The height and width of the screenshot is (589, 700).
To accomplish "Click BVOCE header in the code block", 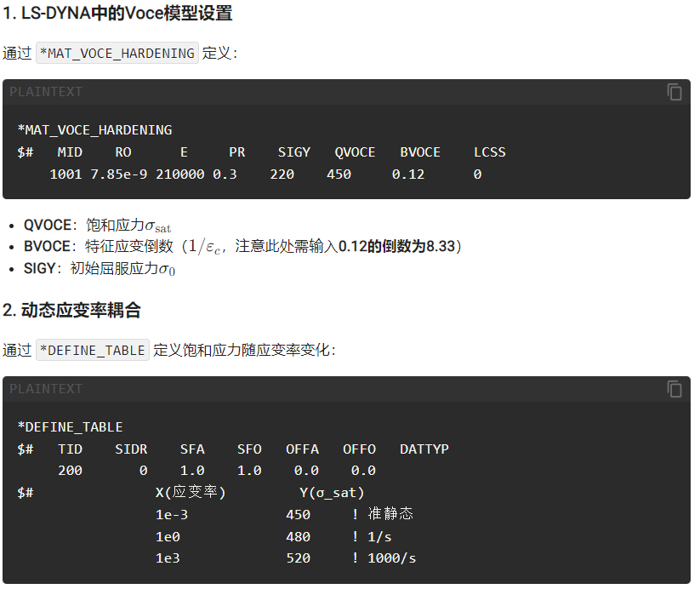I will tap(420, 152).
